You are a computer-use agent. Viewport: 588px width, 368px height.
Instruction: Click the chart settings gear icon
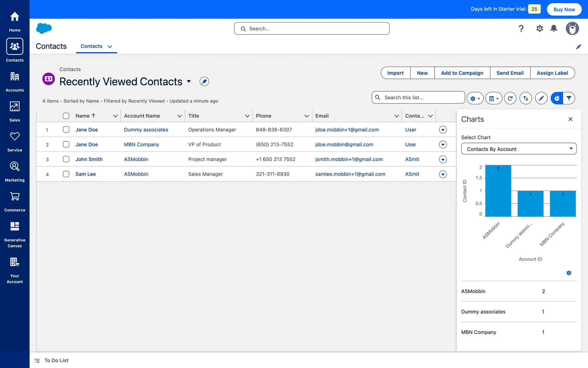(569, 273)
